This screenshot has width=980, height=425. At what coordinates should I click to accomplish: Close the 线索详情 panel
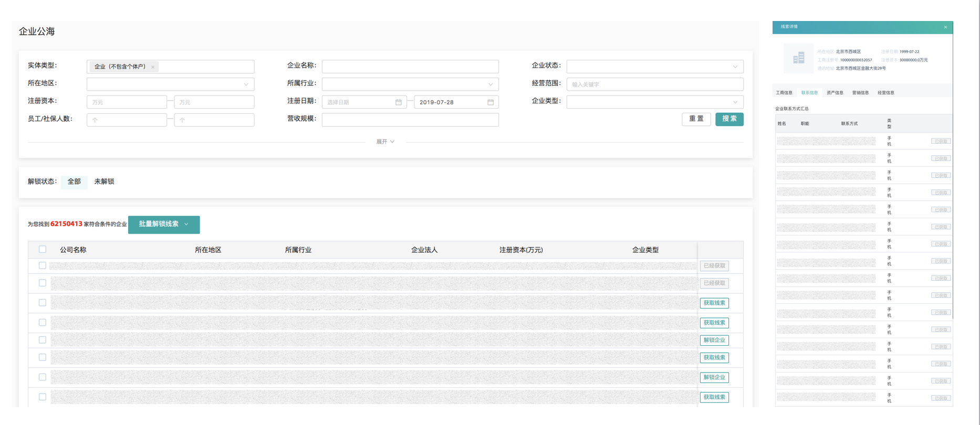pyautogui.click(x=945, y=27)
